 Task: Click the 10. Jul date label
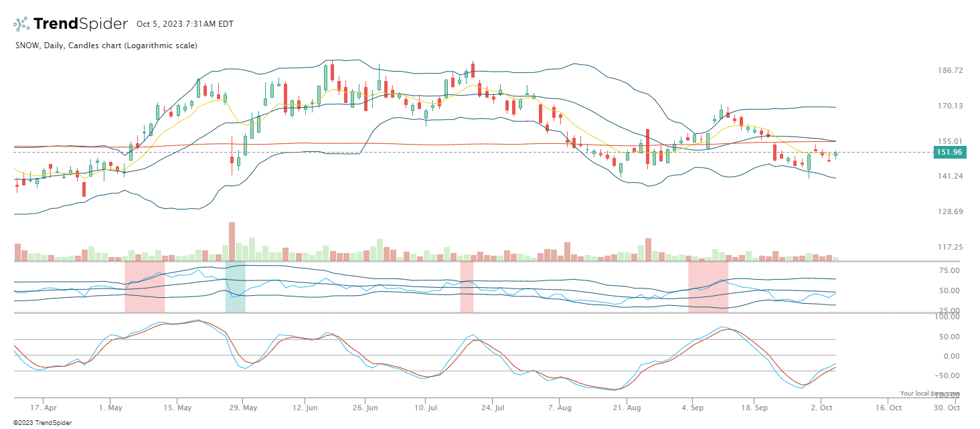click(427, 407)
